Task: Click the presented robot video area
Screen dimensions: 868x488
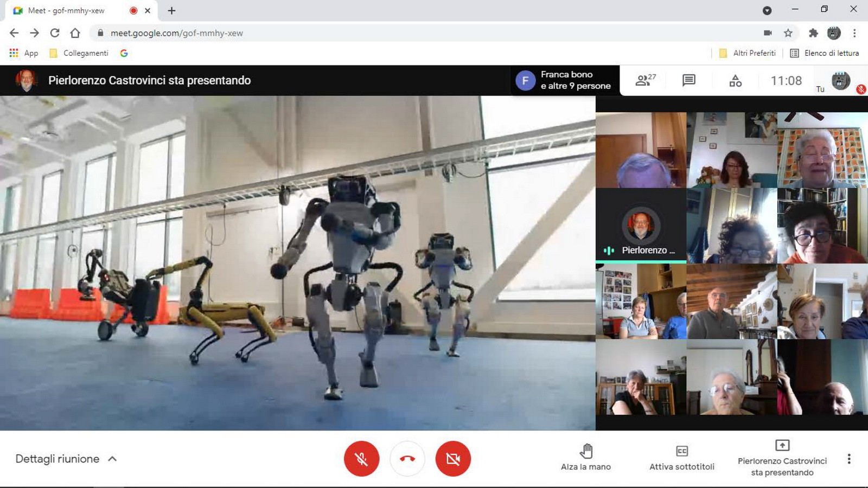Action: (x=297, y=263)
